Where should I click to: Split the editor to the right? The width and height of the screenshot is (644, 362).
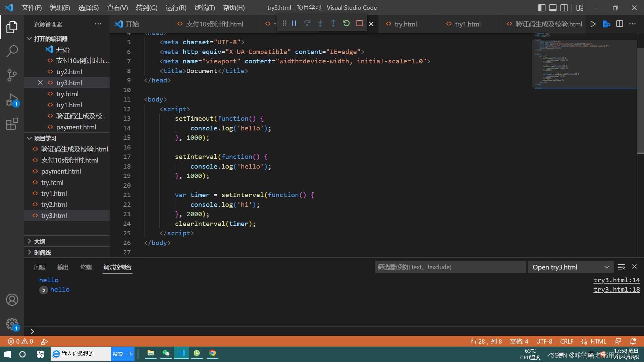point(620,24)
